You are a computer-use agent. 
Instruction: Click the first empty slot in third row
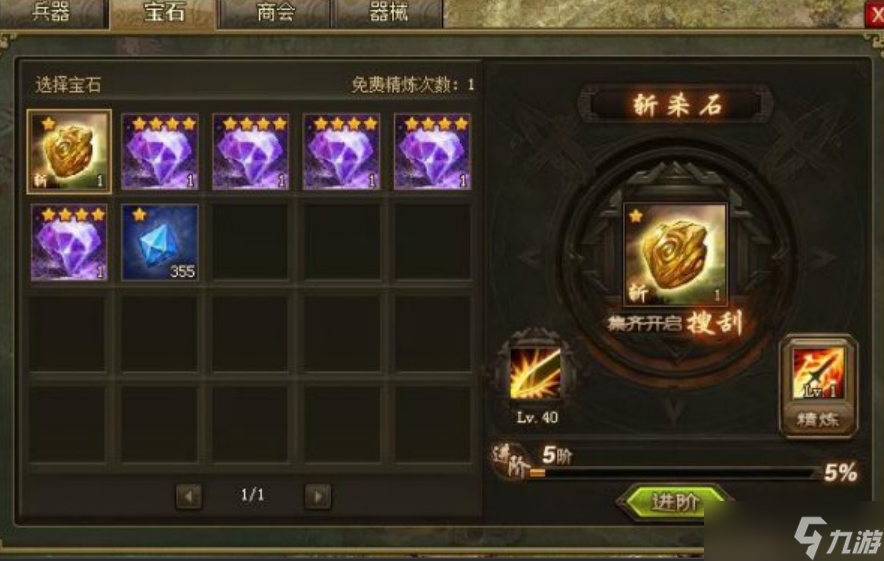(69, 334)
